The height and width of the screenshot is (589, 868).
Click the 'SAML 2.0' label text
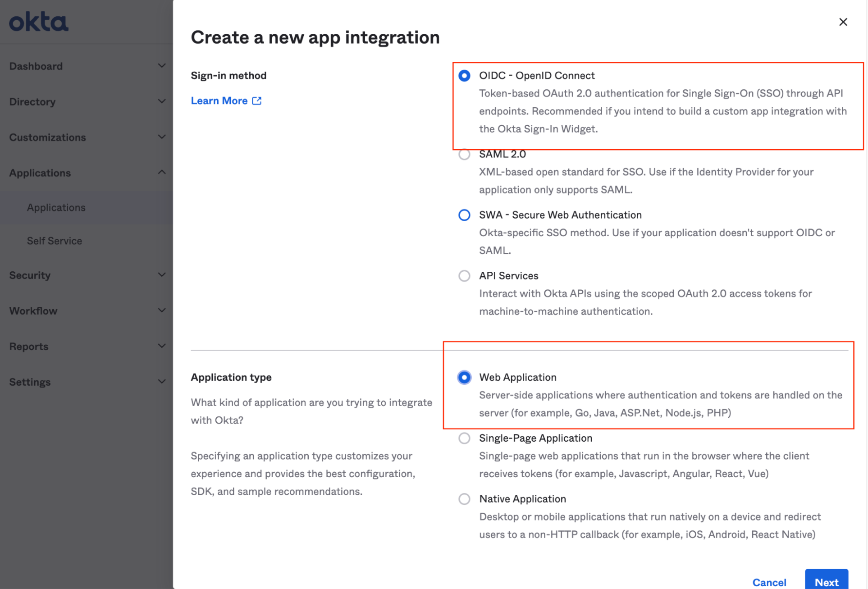[502, 154]
